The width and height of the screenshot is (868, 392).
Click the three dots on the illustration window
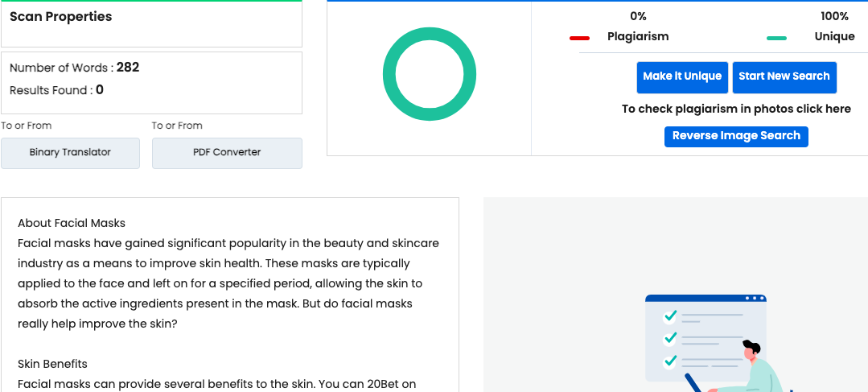[752, 298]
